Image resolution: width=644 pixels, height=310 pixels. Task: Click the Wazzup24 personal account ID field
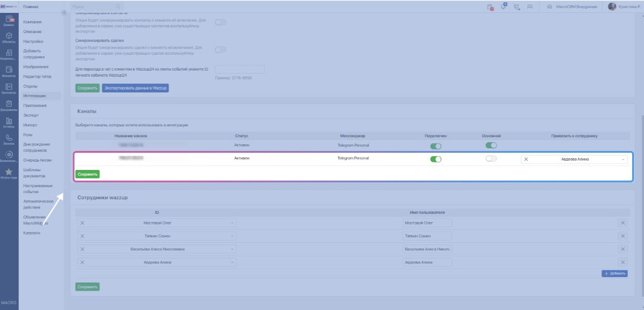[239, 69]
